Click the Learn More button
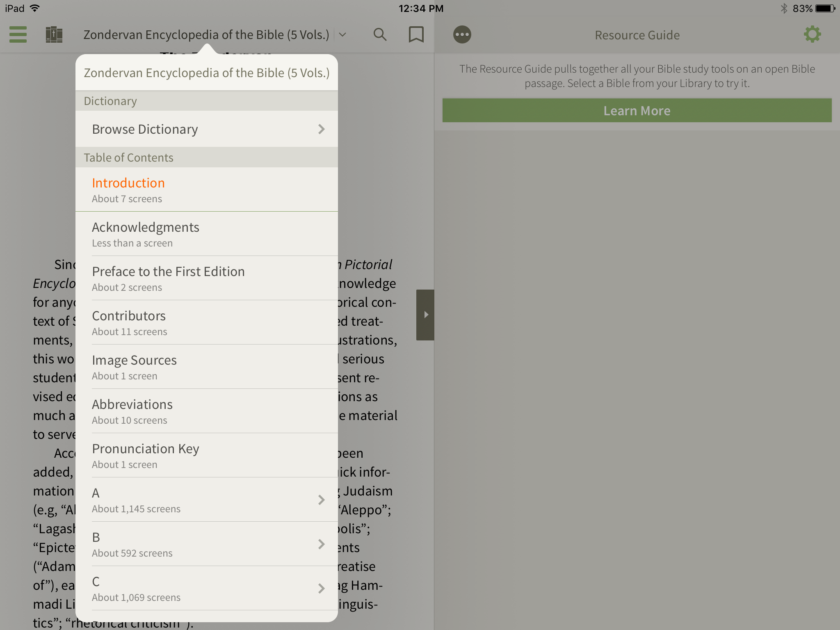The width and height of the screenshot is (840, 630). pos(637,110)
